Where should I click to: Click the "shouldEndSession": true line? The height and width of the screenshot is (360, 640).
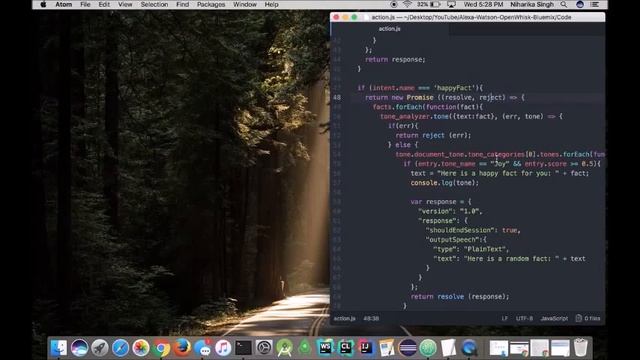[473, 230]
